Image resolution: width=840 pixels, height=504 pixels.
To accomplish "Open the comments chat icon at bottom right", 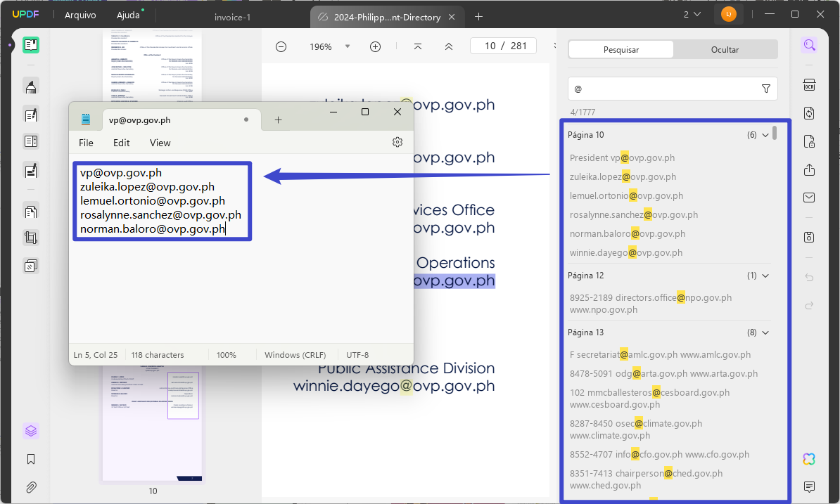I will (x=810, y=486).
